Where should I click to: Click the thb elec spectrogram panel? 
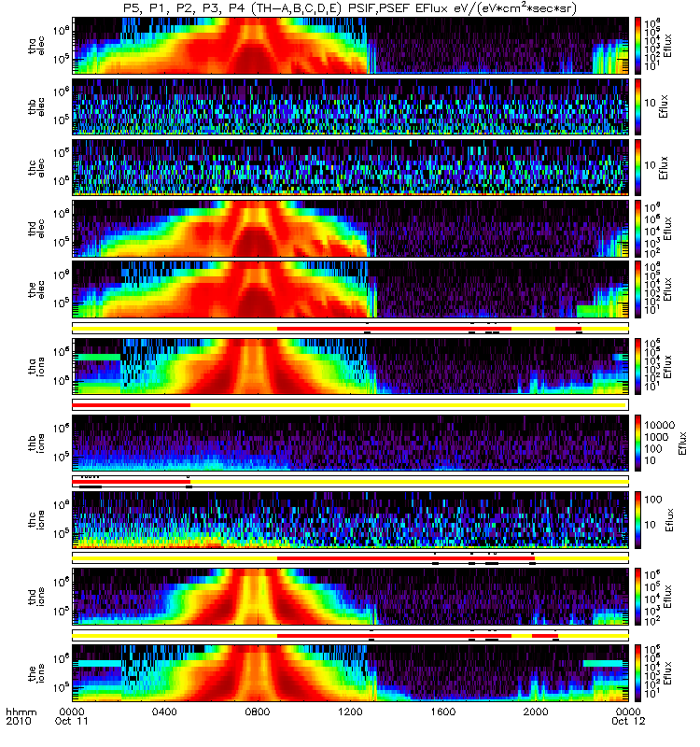(x=351, y=106)
